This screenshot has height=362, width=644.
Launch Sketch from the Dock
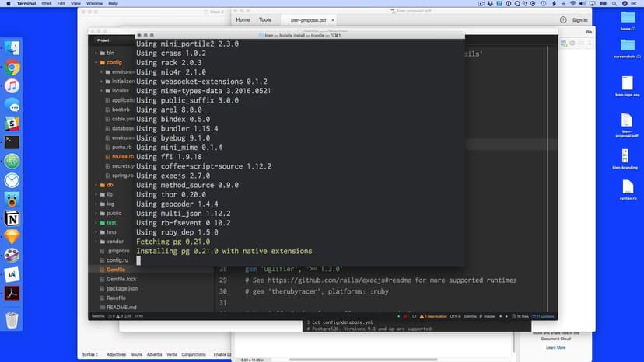(x=12, y=236)
